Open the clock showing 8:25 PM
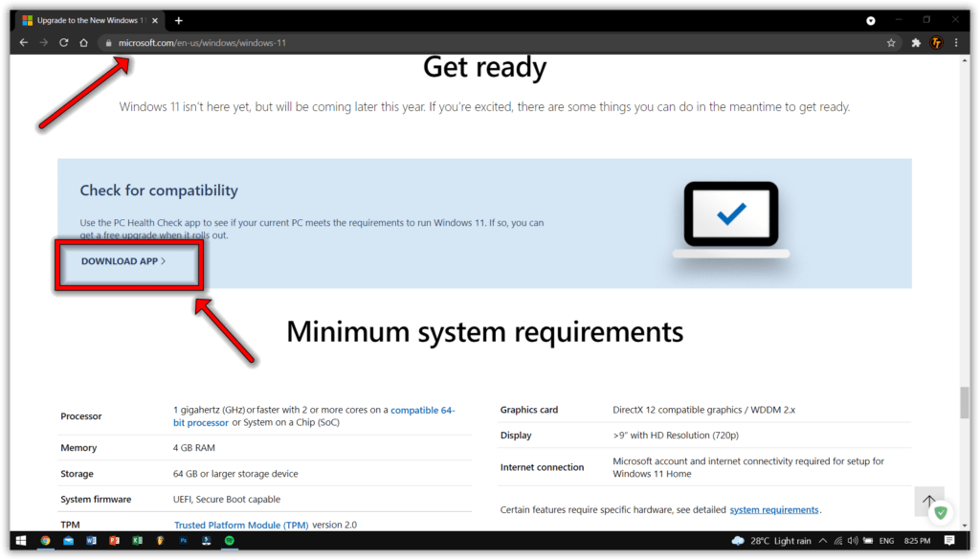The height and width of the screenshot is (560, 980). pos(917,541)
